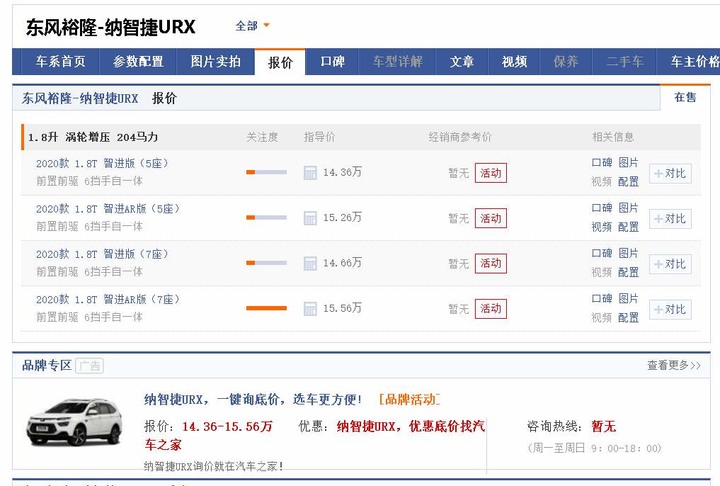Open 2020款 1.8T 智进AR版（7座） model link
Screen dimensions: 720x486
click(108, 300)
